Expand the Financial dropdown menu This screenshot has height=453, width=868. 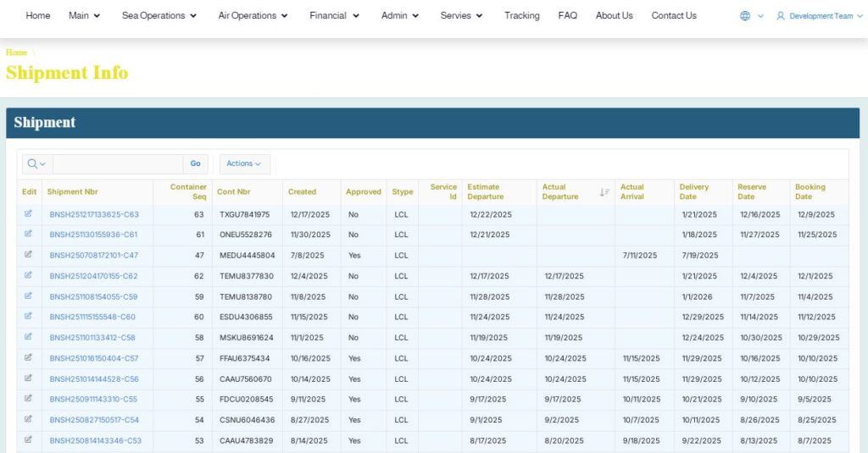click(x=334, y=15)
